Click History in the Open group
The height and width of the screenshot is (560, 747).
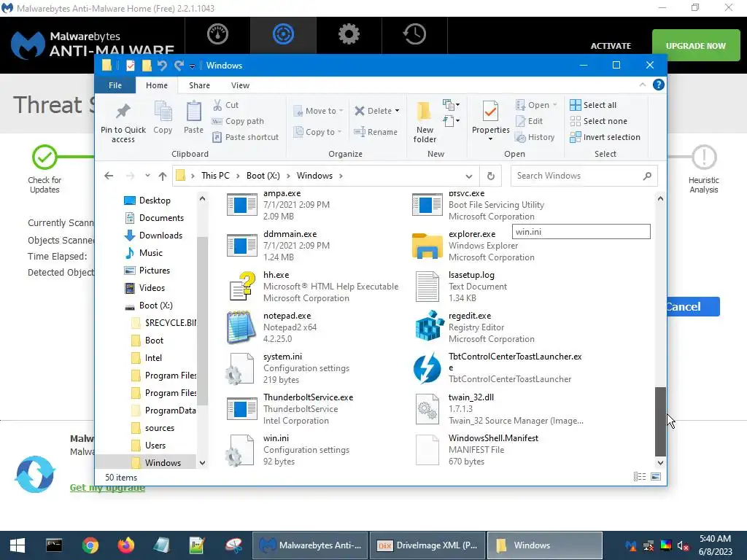point(535,137)
